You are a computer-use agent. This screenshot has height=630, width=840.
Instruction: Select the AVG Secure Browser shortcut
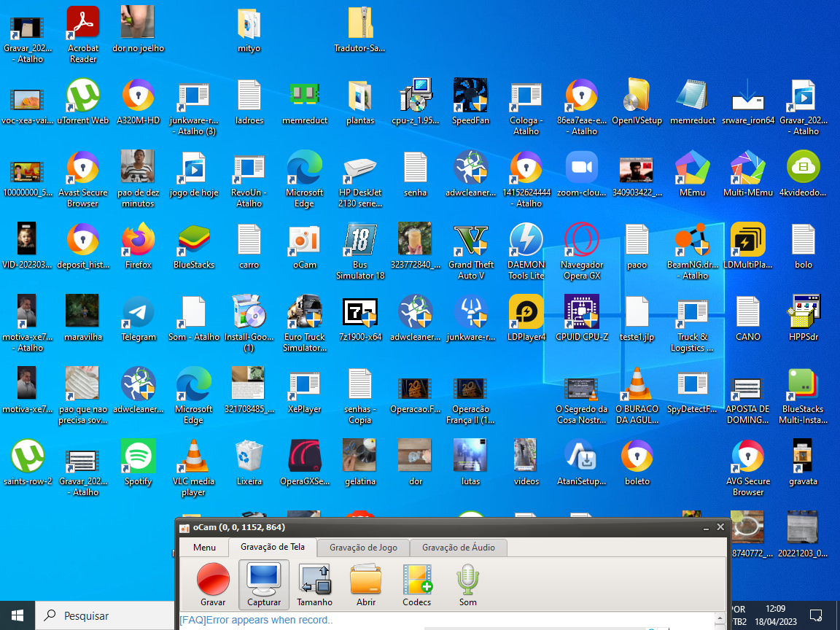click(748, 467)
